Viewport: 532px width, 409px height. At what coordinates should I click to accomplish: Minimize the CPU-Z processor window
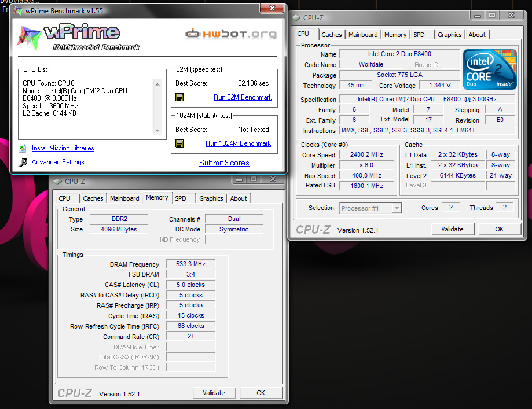coord(478,15)
